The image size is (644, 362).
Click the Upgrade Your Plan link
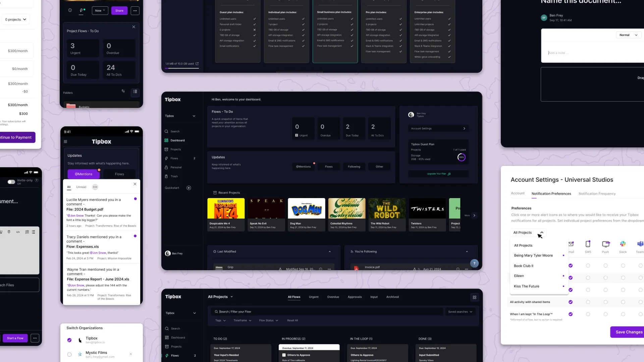click(x=438, y=174)
